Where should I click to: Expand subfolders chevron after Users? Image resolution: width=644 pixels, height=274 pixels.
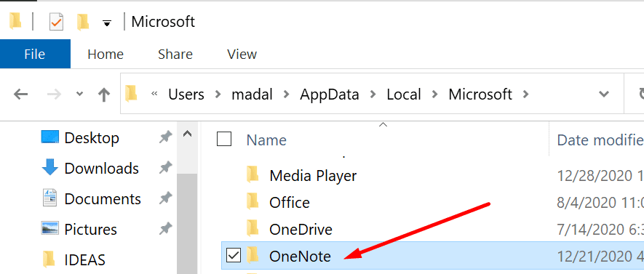pos(218,94)
